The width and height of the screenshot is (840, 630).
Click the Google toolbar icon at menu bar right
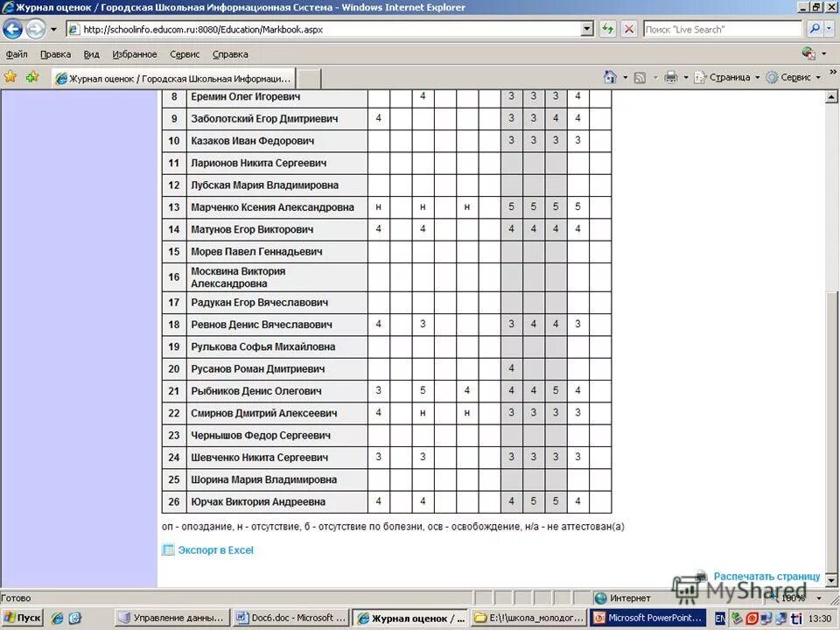point(808,53)
